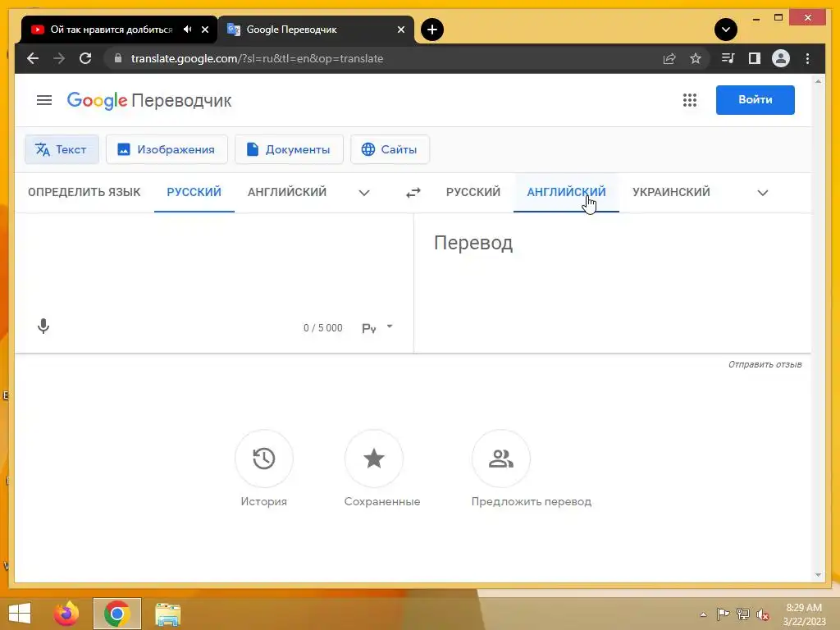Close the YouTube tab
This screenshot has height=630, width=840.
(x=204, y=30)
